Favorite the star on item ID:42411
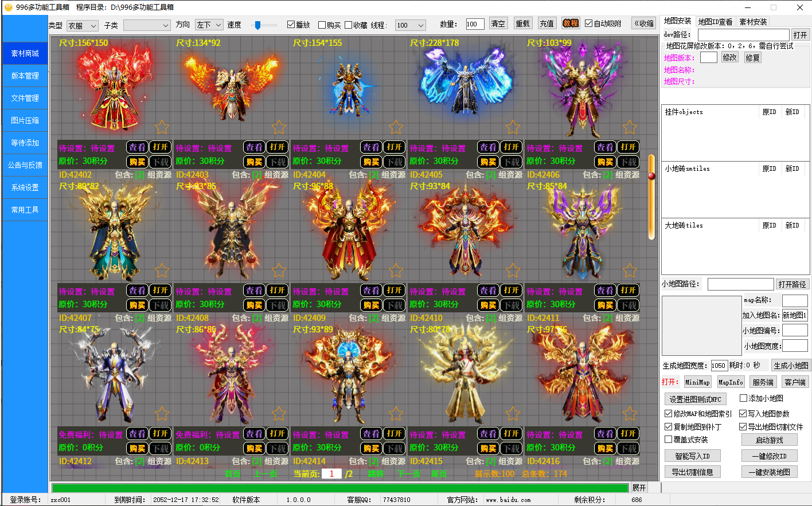The image size is (812, 506). point(630,270)
